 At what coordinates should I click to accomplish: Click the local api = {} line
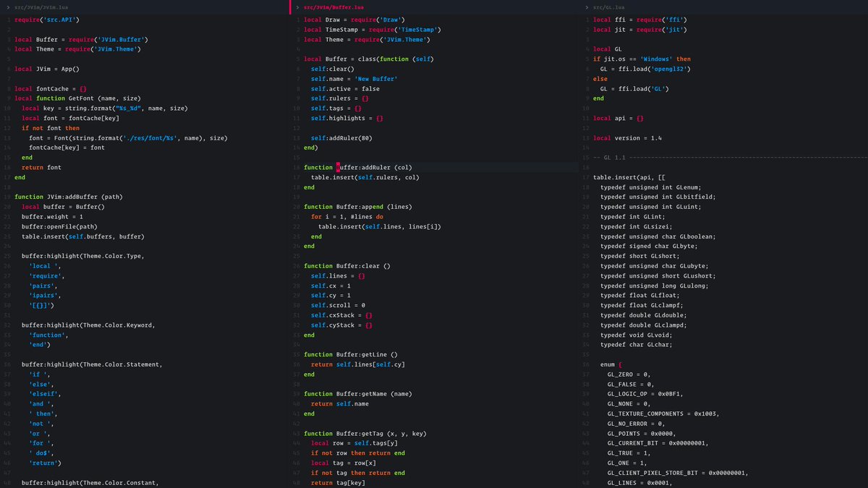[x=618, y=118]
